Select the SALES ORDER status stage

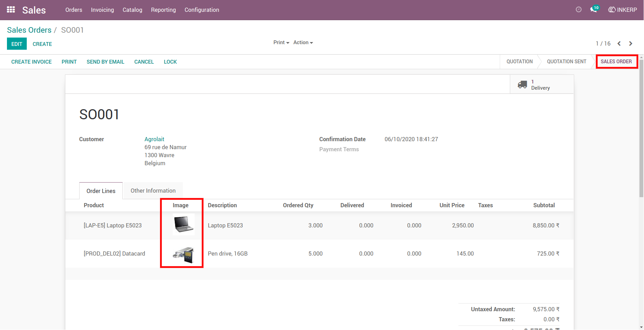[x=616, y=62]
